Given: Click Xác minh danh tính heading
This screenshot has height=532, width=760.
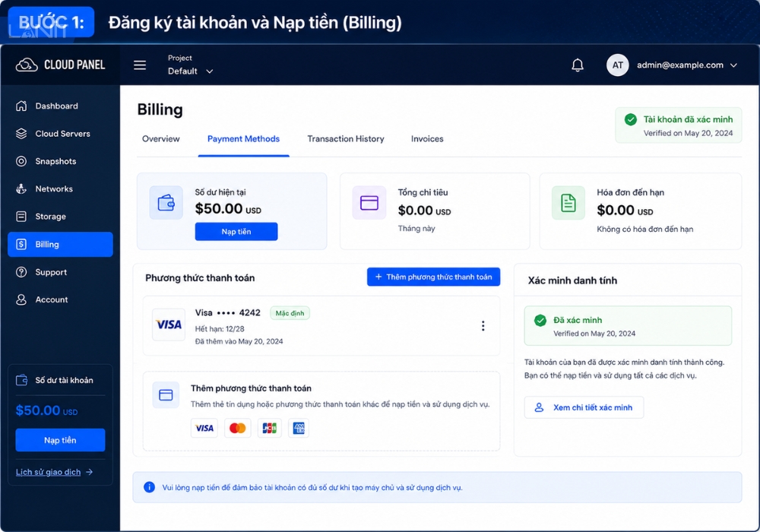Looking at the screenshot, I should (572, 280).
